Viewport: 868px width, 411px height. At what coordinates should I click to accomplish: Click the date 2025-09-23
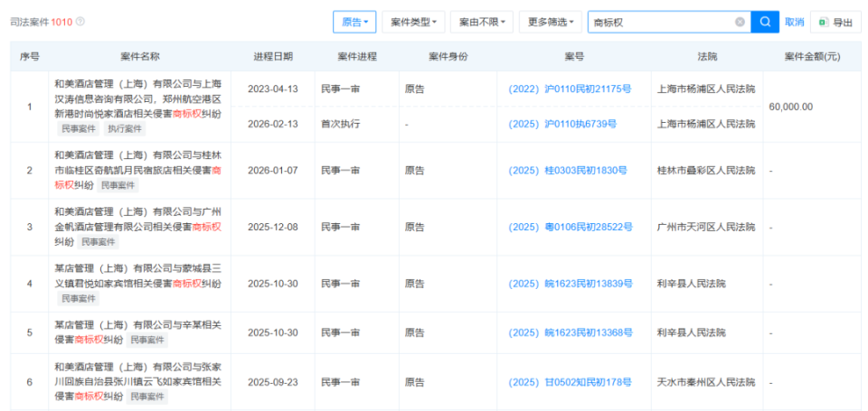click(273, 382)
